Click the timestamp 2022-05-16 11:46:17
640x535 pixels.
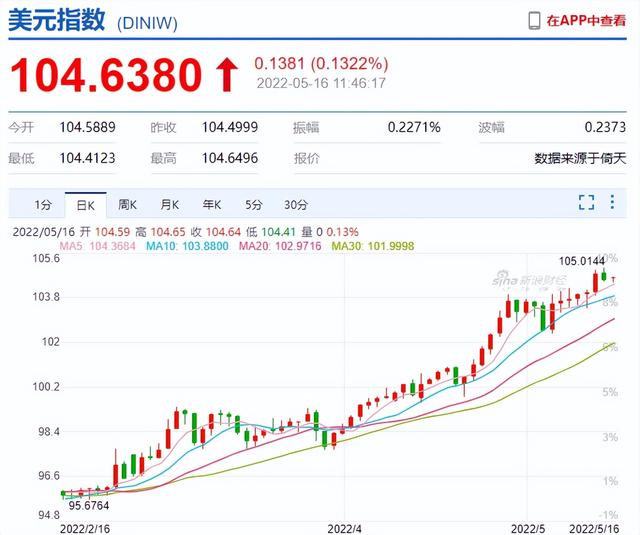tap(321, 83)
